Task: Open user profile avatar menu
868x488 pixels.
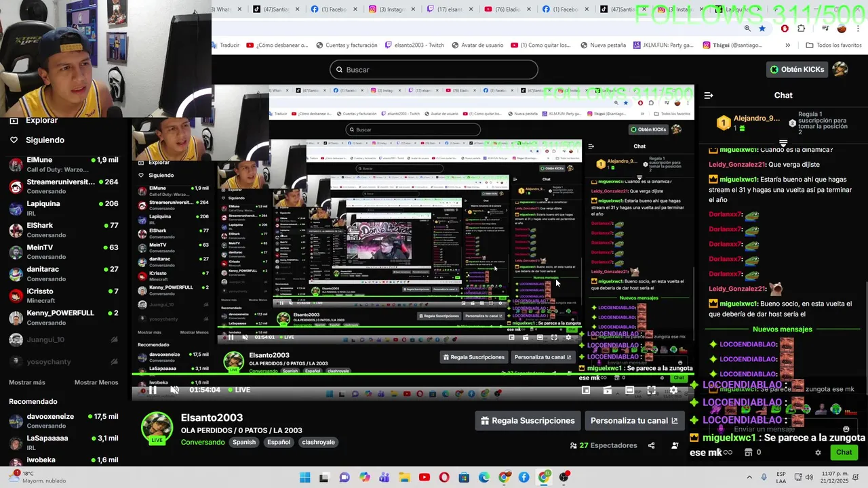Action: pyautogui.click(x=840, y=69)
